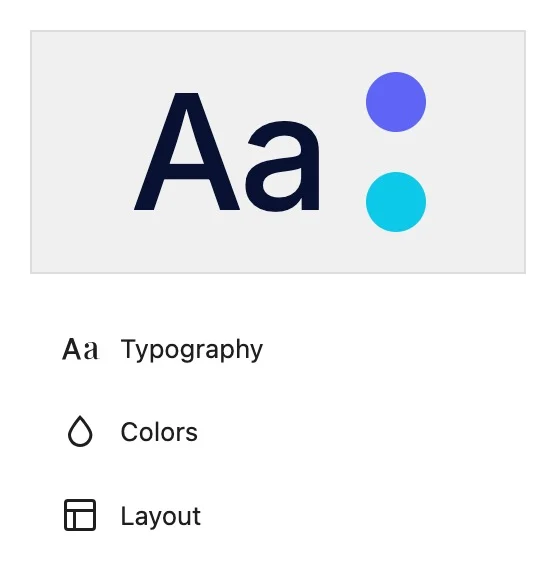Click the Colors droplet icon

point(80,431)
